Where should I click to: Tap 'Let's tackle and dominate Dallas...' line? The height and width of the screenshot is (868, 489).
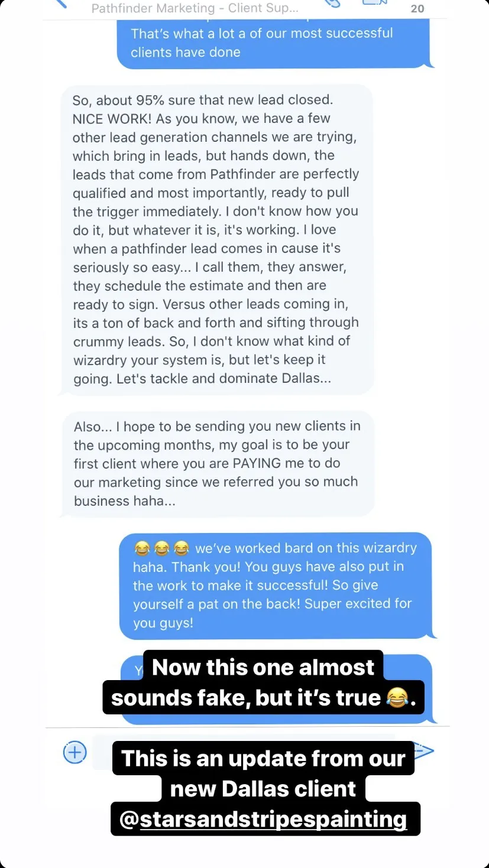click(202, 378)
